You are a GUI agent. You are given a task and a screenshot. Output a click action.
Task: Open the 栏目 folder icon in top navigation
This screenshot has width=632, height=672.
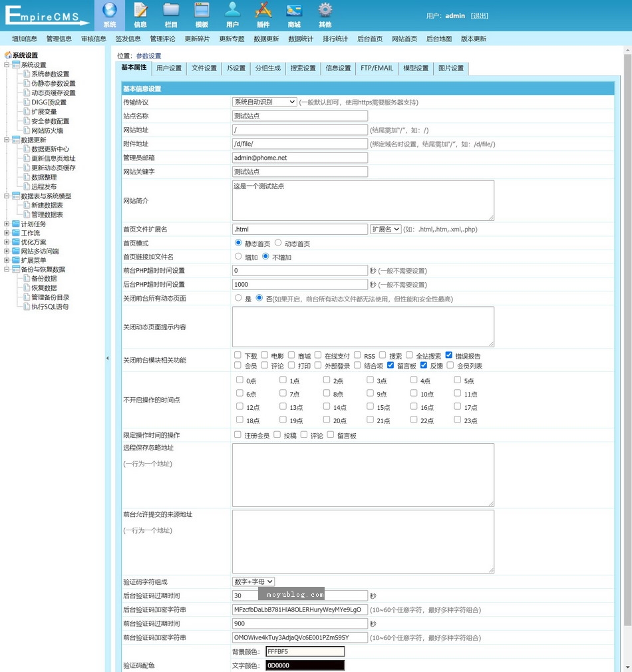pyautogui.click(x=171, y=10)
